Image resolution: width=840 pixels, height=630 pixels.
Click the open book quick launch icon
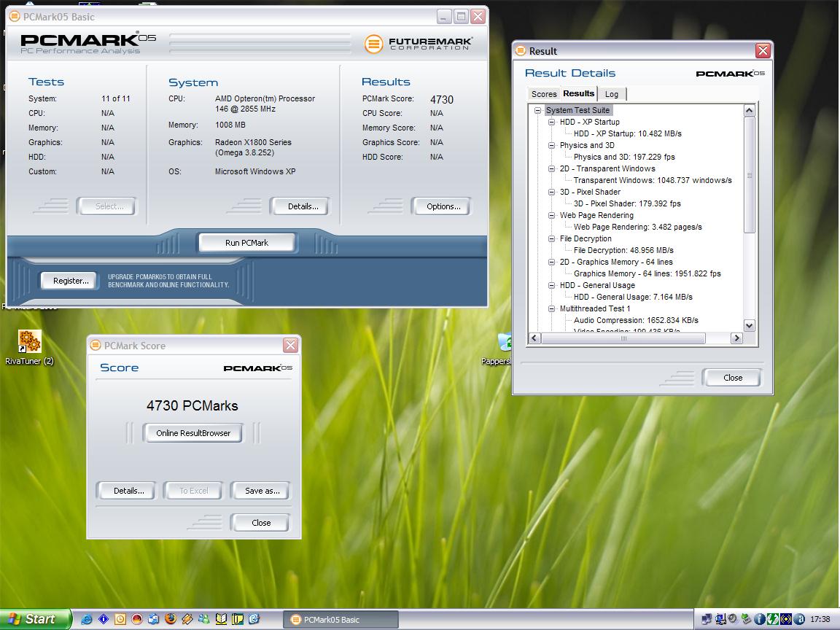point(221,619)
